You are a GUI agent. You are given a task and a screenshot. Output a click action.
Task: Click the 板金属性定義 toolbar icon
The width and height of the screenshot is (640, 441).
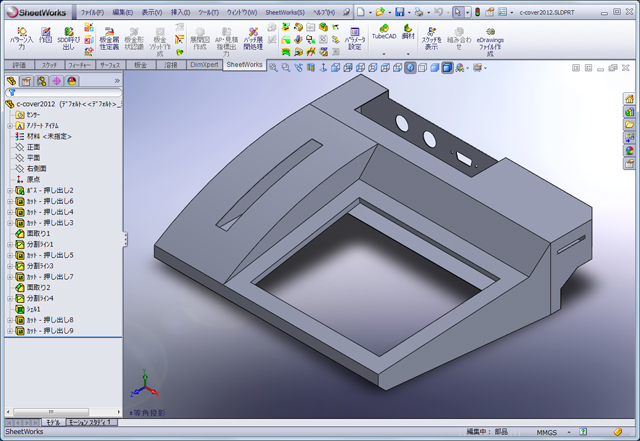[x=109, y=38]
